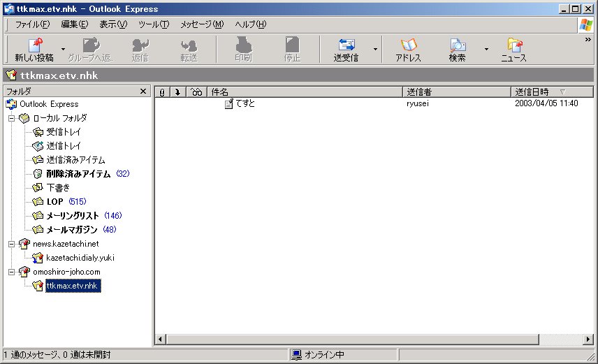The width and height of the screenshot is (598, 364).
Task: Click the Reply (返信) toolbar icon
Action: (140, 50)
